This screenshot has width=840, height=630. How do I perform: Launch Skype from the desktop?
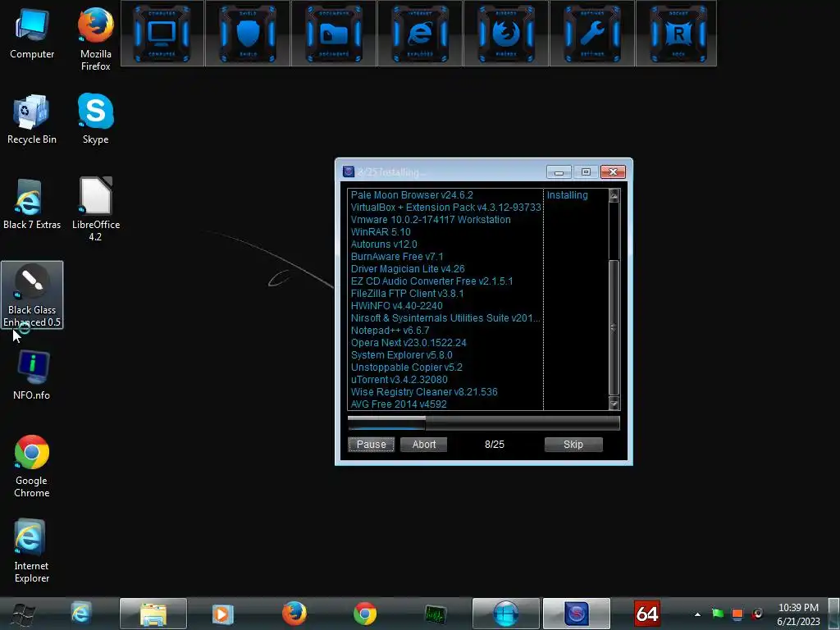click(95, 119)
